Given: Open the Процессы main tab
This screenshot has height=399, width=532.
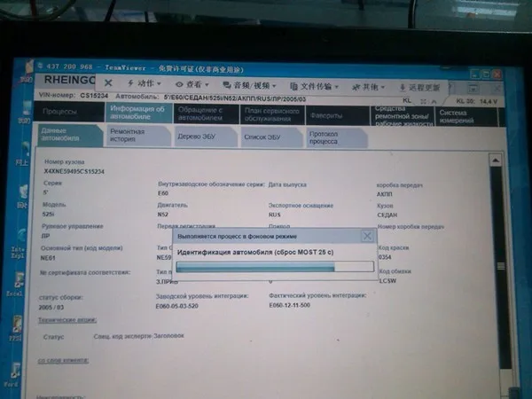Looking at the screenshot, I should 69,112.
